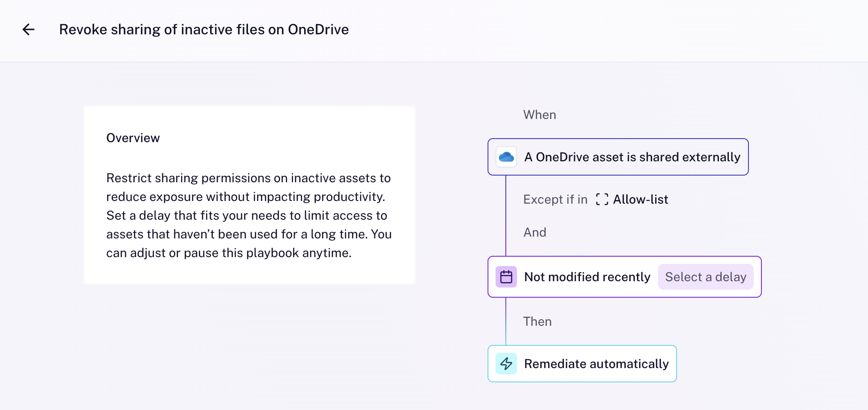Viewport: 868px width, 410px height.
Task: Open the Allow-list link
Action: (641, 199)
